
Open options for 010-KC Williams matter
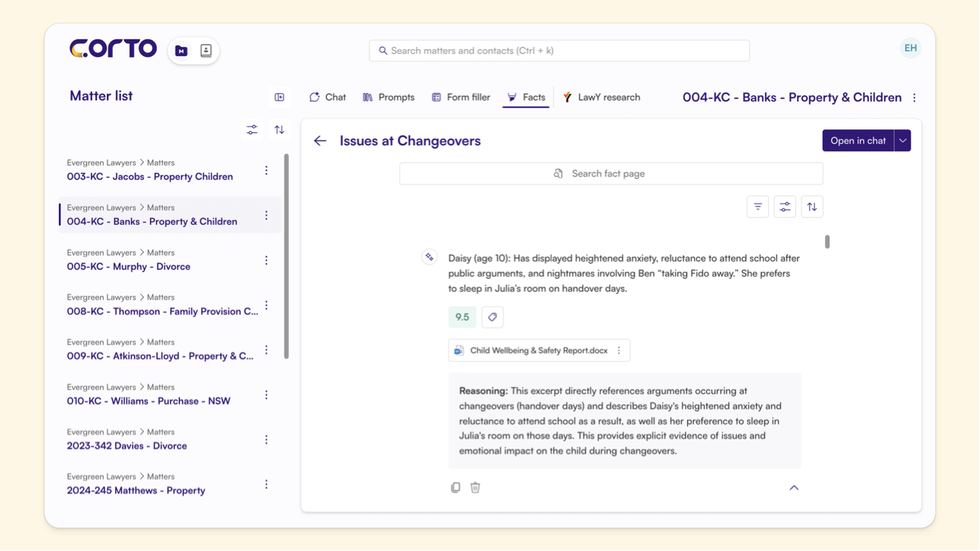[x=266, y=394]
